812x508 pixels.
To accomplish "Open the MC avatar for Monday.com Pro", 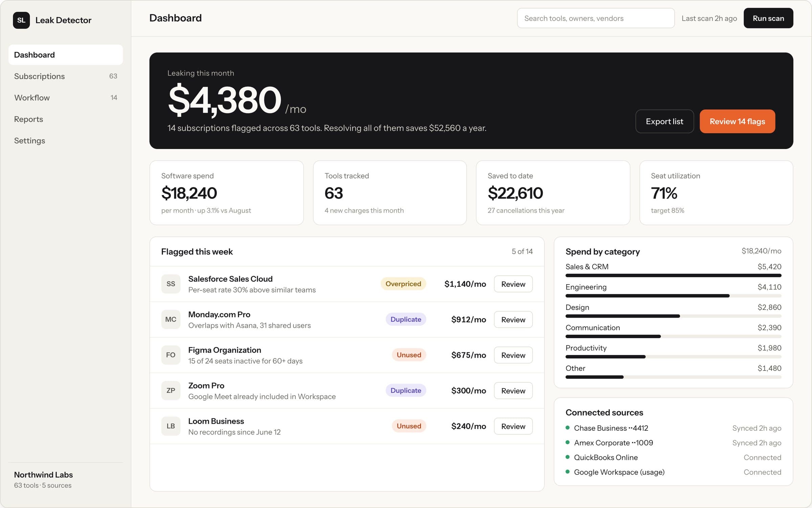I will pos(171,319).
